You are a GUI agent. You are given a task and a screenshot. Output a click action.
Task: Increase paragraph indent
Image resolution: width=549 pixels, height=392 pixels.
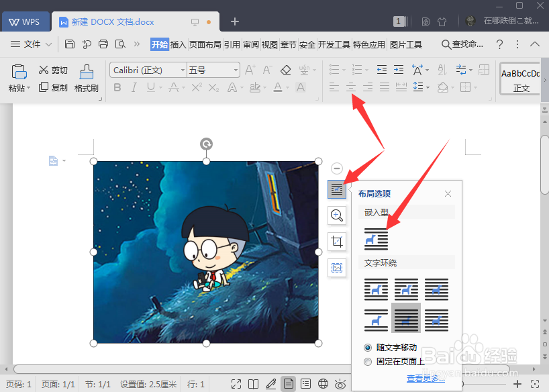coord(399,70)
